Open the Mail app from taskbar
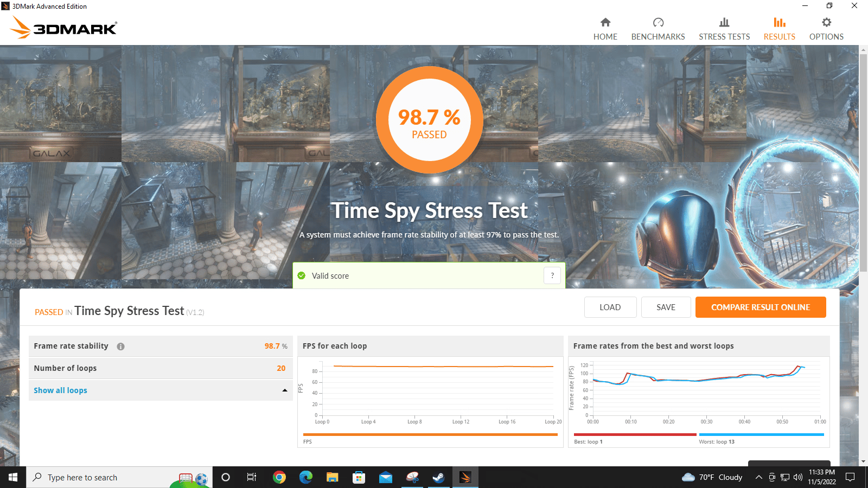The width and height of the screenshot is (868, 488). 386,477
